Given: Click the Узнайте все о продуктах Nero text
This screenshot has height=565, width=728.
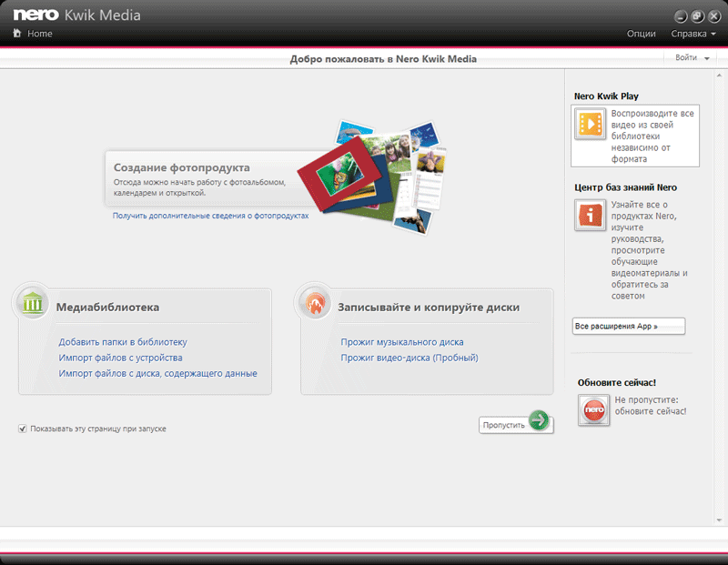Looking at the screenshot, I should (x=649, y=250).
